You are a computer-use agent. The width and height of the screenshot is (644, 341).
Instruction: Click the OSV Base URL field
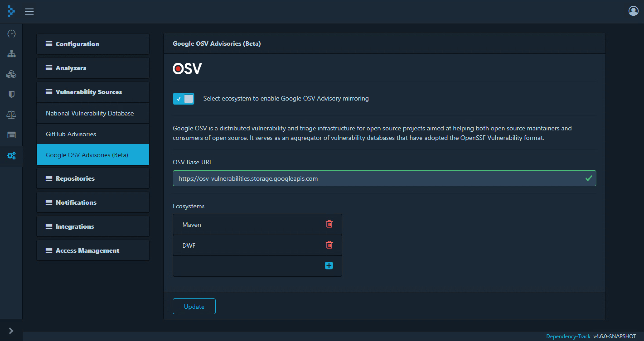coord(375,178)
